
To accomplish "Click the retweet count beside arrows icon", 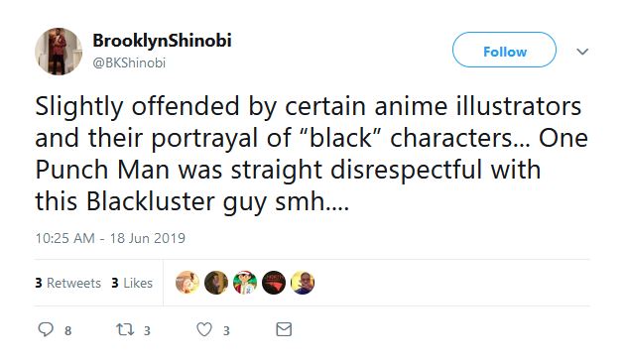I will (x=147, y=330).
